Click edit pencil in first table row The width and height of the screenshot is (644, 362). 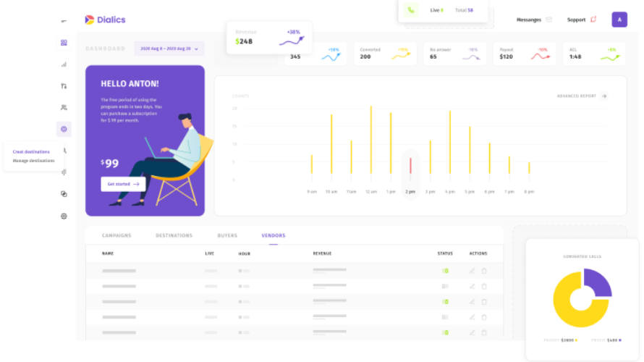pyautogui.click(x=472, y=271)
